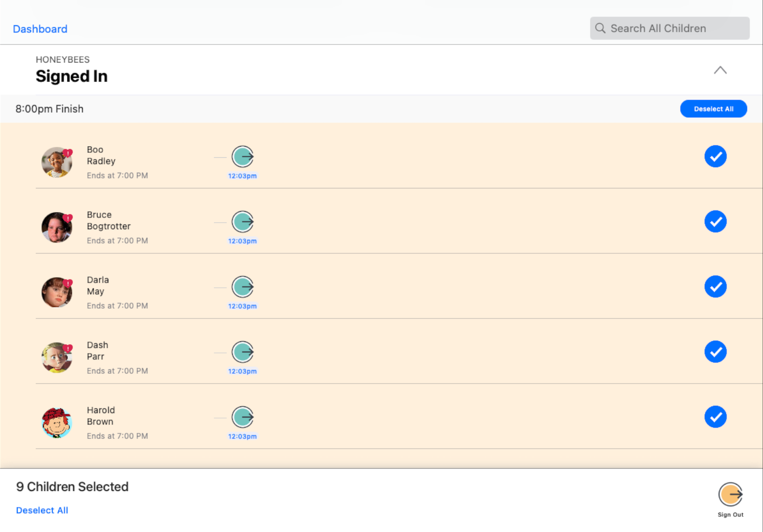This screenshot has height=532, width=763.
Task: Toggle Darla May's selection checkmark
Action: coord(715,287)
